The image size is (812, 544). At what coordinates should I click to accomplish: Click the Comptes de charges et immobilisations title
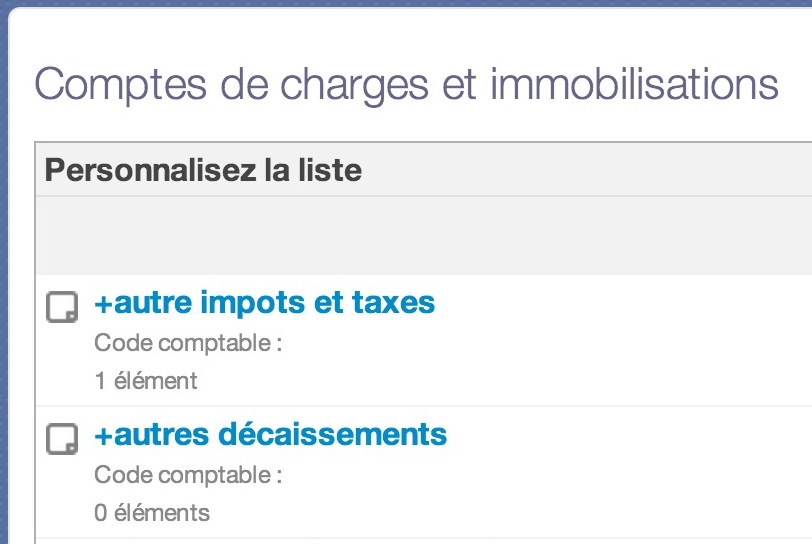click(407, 84)
